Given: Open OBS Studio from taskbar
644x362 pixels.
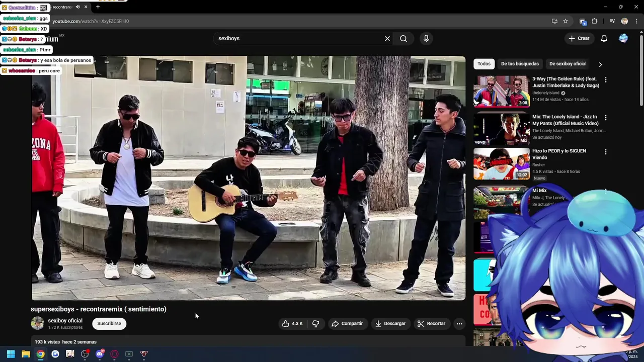Looking at the screenshot, I should click(x=85, y=354).
